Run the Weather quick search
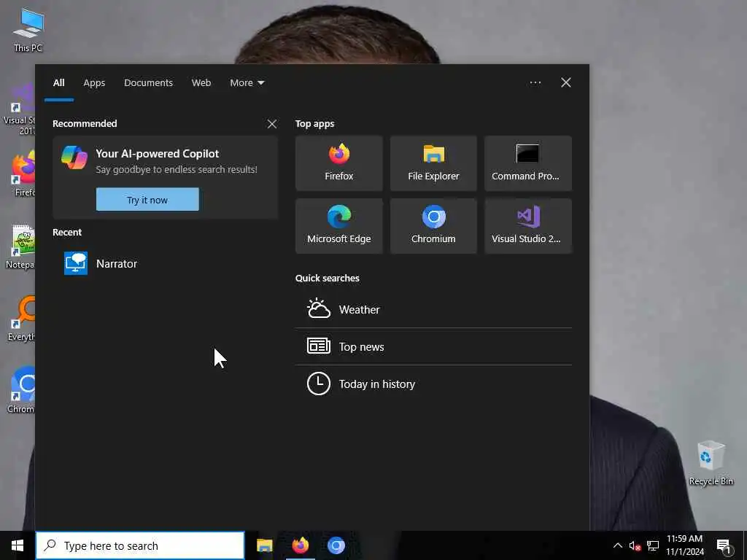This screenshot has width=747, height=560. 433,309
